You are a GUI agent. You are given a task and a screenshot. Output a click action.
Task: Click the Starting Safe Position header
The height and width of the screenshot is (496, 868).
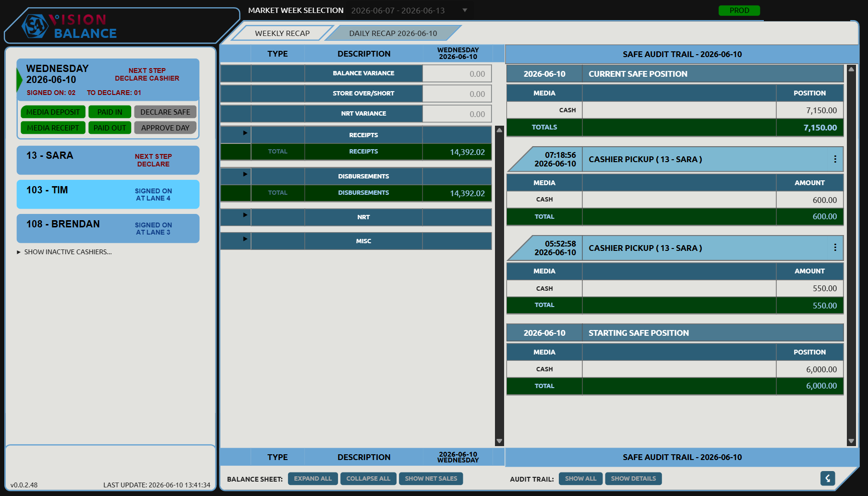(675, 333)
